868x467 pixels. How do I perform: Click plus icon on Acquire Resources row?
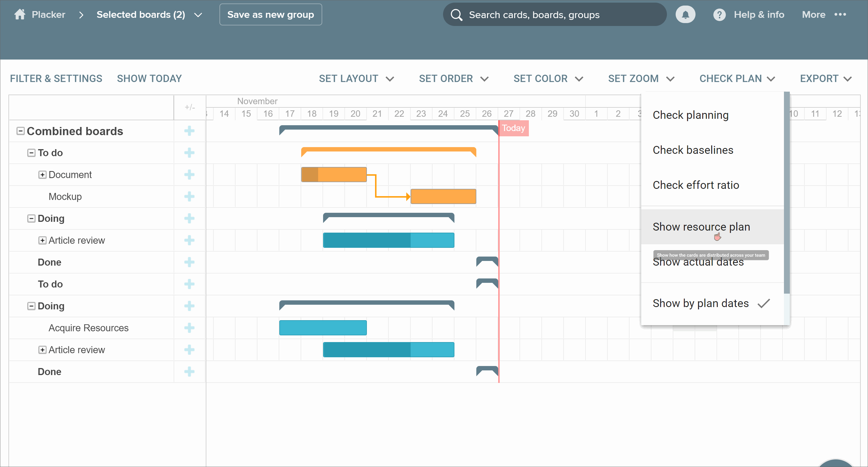click(189, 328)
